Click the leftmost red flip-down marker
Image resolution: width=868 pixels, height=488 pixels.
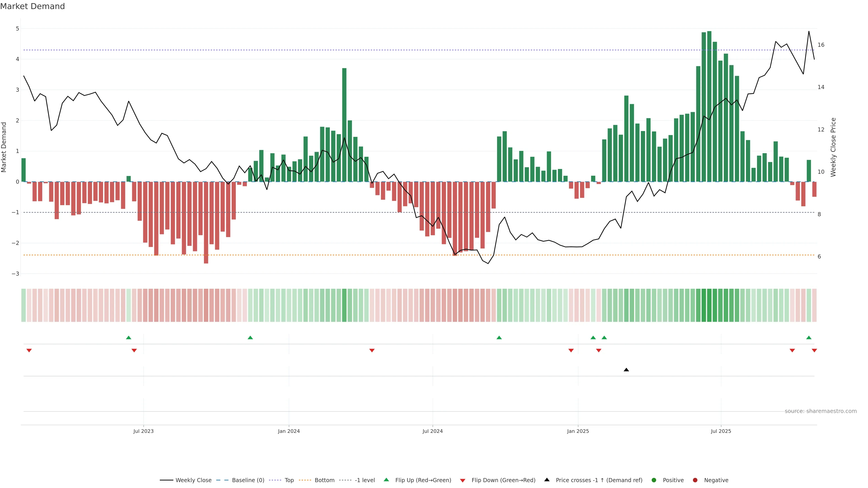click(x=29, y=351)
